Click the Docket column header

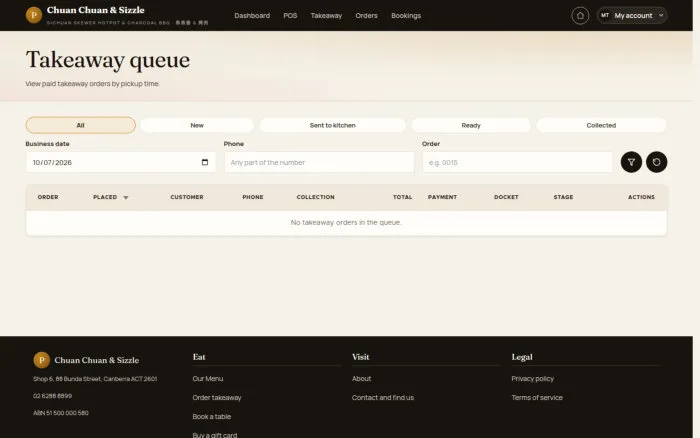point(506,197)
